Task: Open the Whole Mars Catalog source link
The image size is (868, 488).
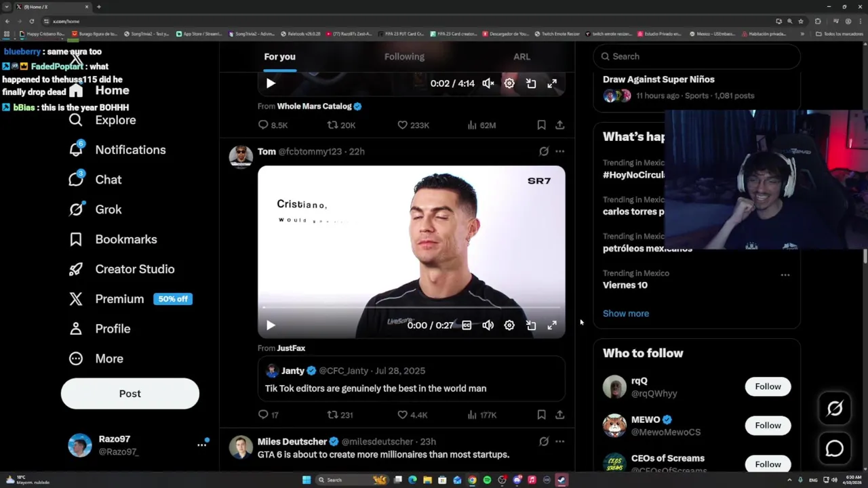Action: pos(319,106)
